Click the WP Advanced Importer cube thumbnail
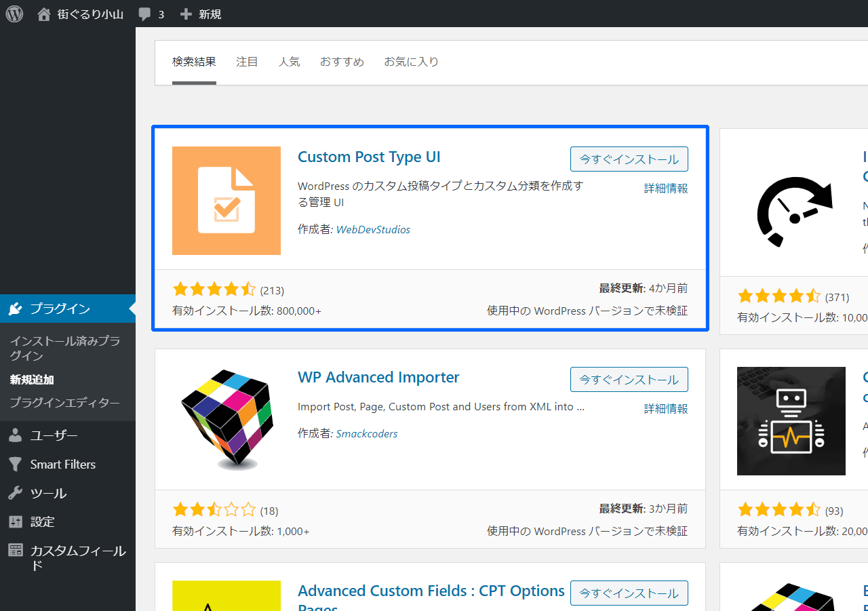Viewport: 868px width, 611px height. [x=226, y=421]
